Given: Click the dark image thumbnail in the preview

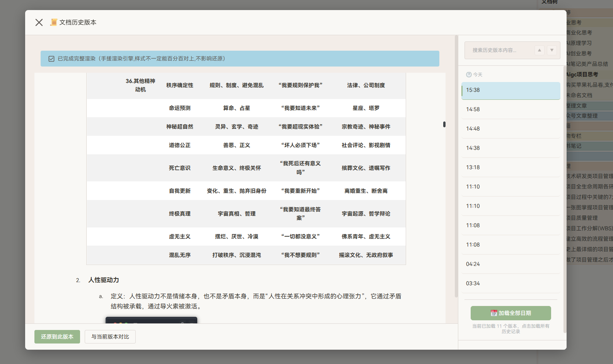Looking at the screenshot, I should pyautogui.click(x=151, y=320).
